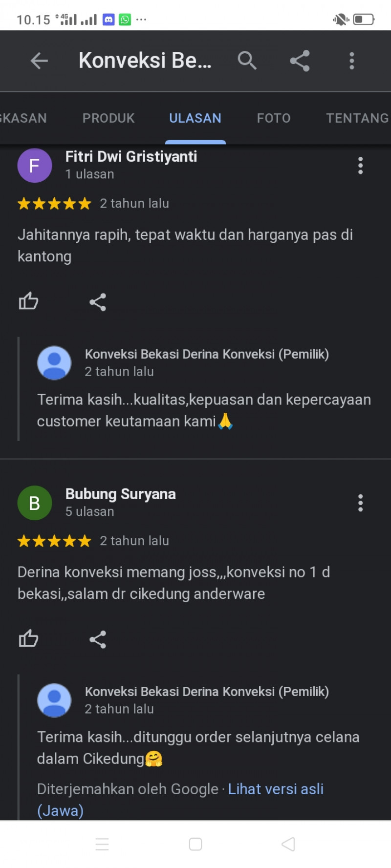Viewport: 391px width, 868px height.
Task: Tap the Android home button
Action: point(195,844)
